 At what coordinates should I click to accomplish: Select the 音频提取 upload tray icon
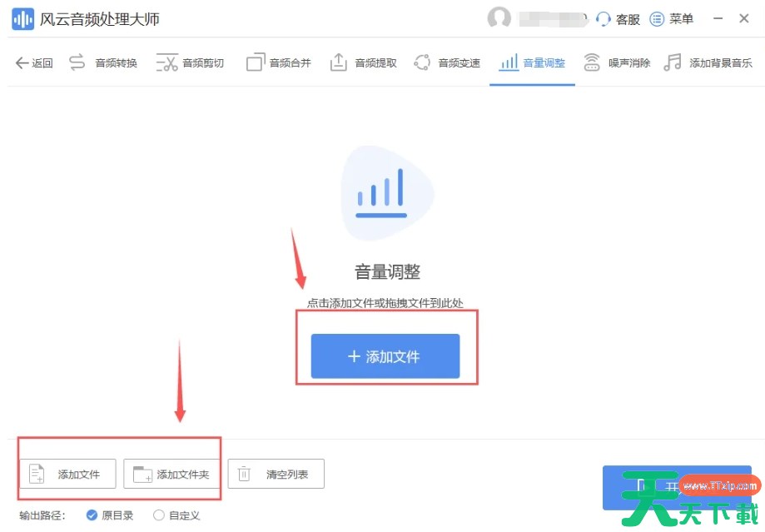tap(339, 62)
